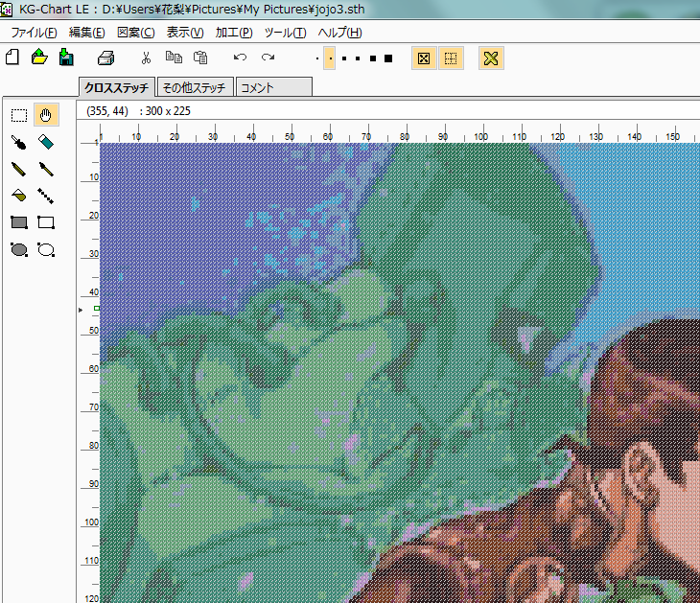Select the filled ellipse tool
700x603 pixels.
point(19,249)
